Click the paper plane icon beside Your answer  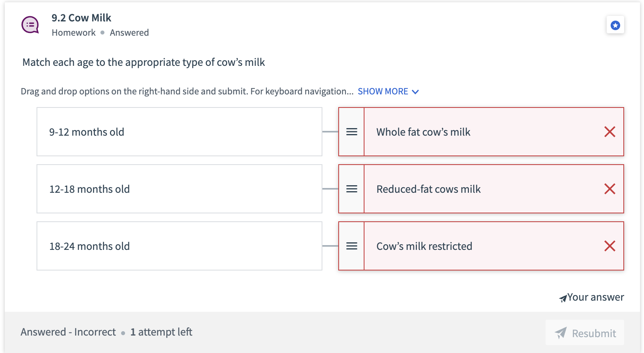click(563, 298)
